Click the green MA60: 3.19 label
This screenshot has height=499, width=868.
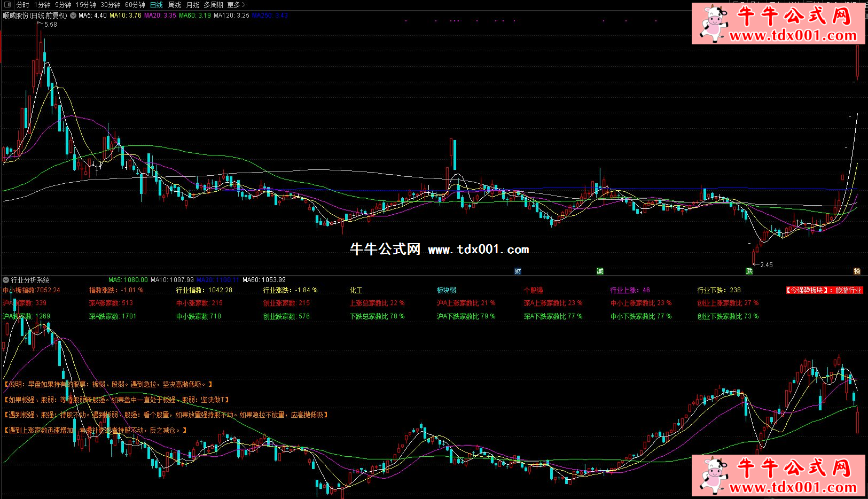point(195,15)
